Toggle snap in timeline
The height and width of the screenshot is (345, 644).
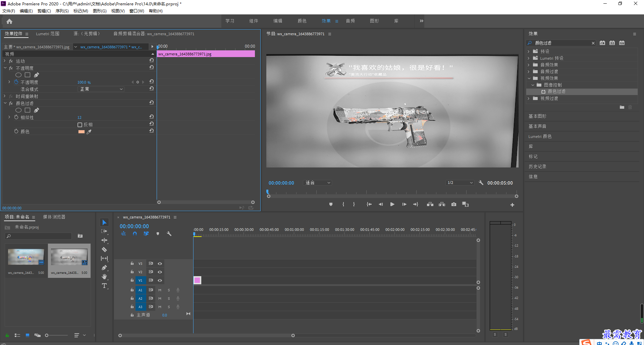coord(135,234)
